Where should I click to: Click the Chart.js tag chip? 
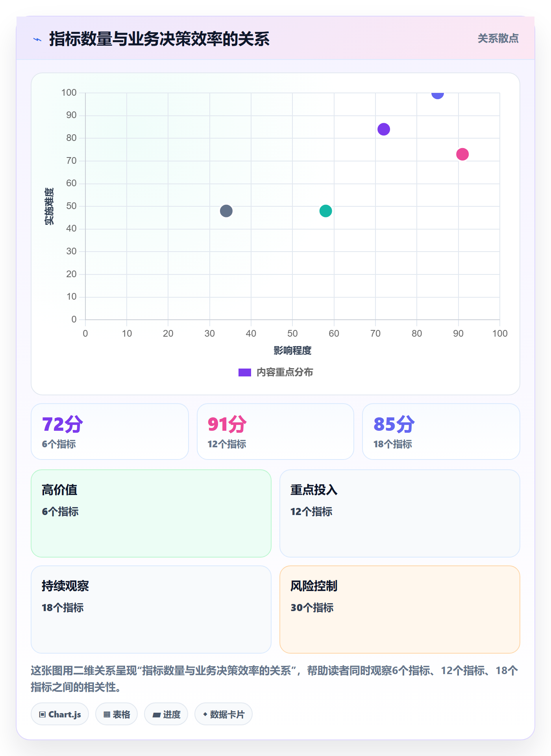(x=60, y=714)
